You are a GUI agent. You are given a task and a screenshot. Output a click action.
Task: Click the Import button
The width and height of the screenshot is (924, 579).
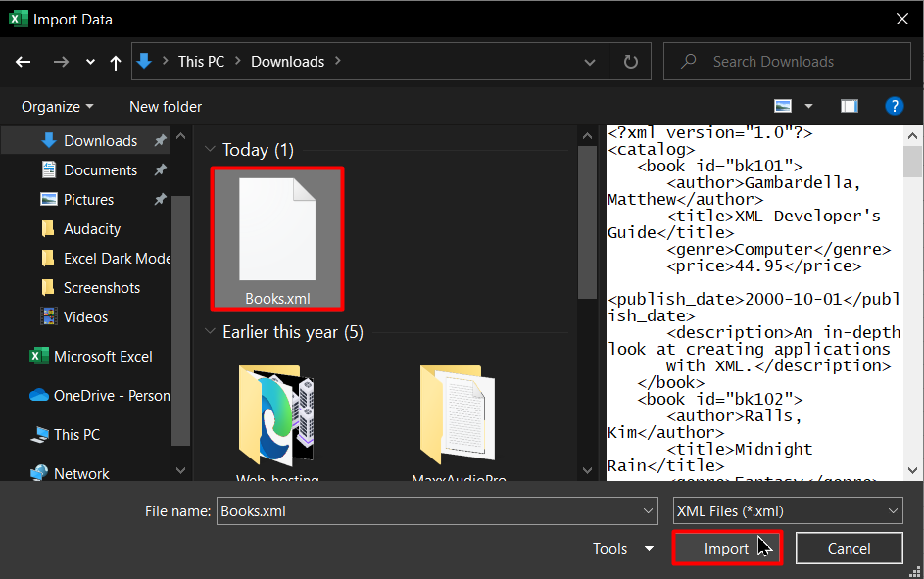(727, 549)
